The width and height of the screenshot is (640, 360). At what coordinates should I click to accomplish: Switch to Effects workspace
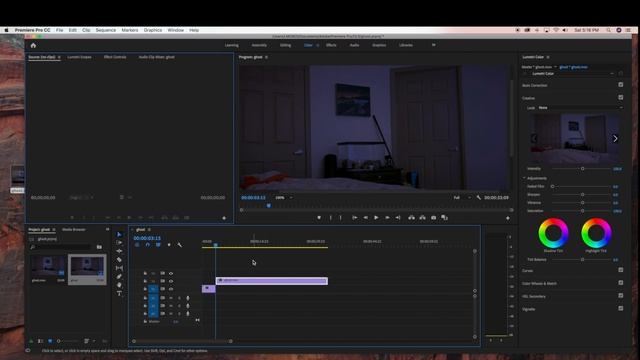[x=331, y=45]
